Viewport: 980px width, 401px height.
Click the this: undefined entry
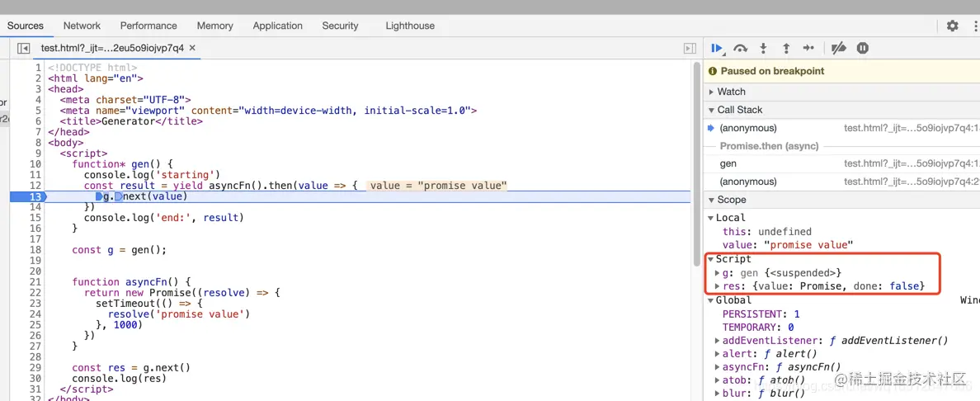point(767,232)
